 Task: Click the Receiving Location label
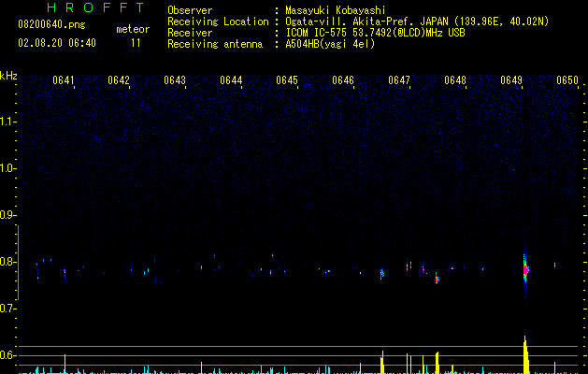(218, 22)
